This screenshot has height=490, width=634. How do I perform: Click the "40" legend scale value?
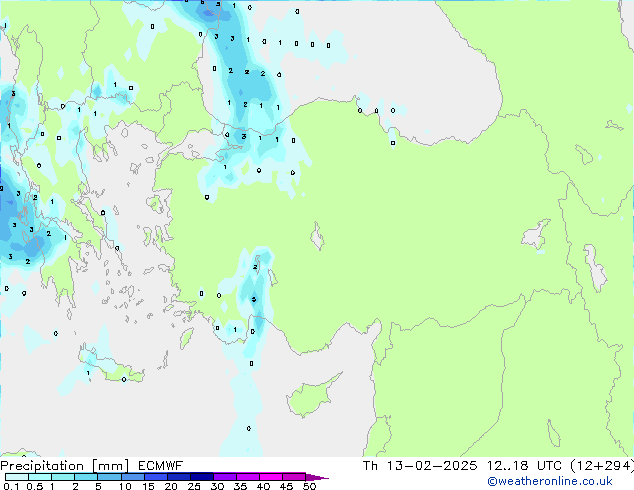click(263, 486)
